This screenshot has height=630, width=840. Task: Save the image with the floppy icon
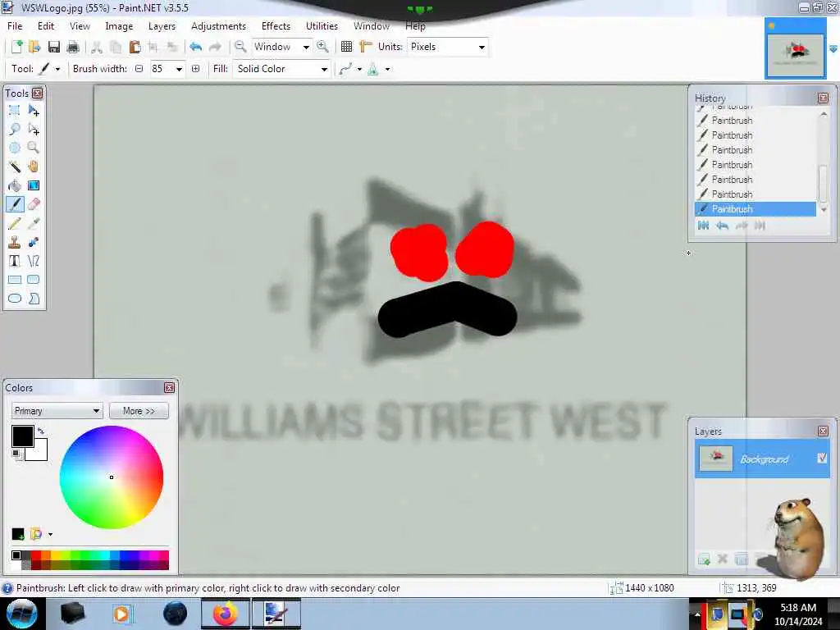click(53, 47)
